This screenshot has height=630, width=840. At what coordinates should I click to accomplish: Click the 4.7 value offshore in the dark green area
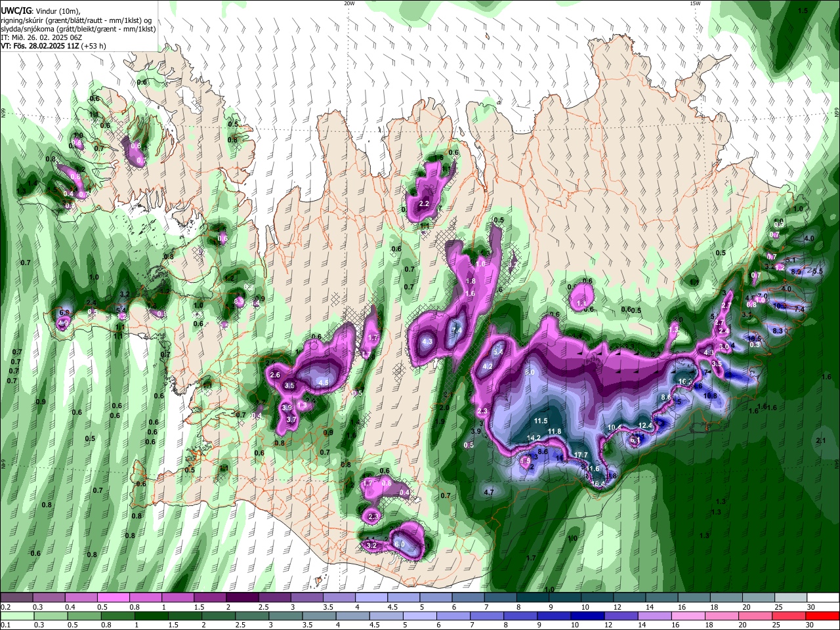coord(488,492)
